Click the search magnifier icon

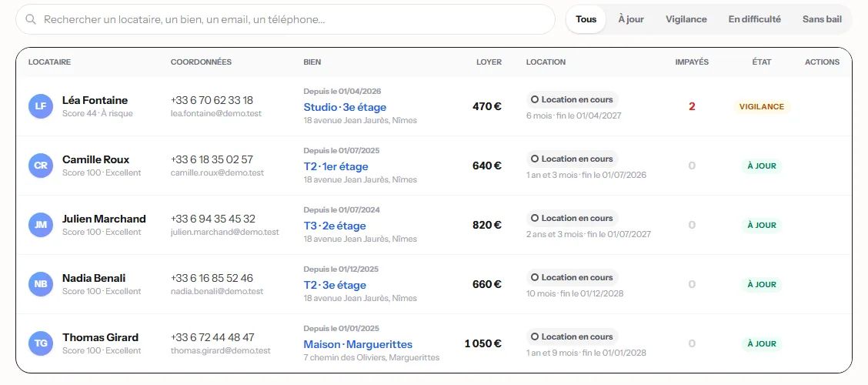coord(32,19)
